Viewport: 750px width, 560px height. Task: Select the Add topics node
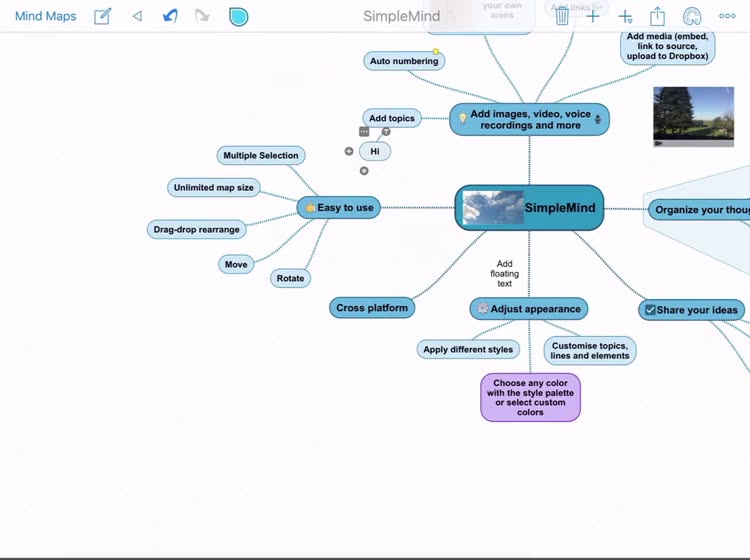click(392, 118)
